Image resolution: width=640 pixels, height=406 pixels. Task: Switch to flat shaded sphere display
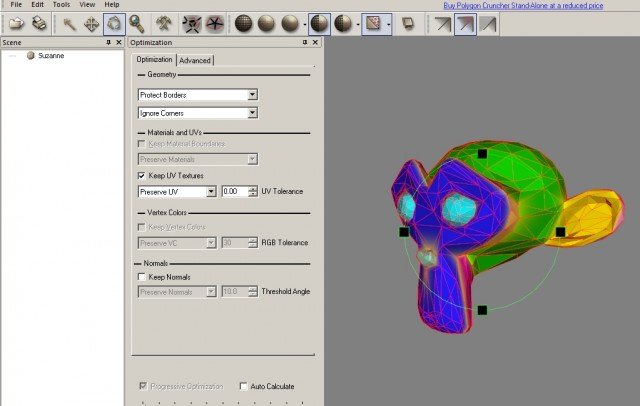pyautogui.click(x=267, y=24)
